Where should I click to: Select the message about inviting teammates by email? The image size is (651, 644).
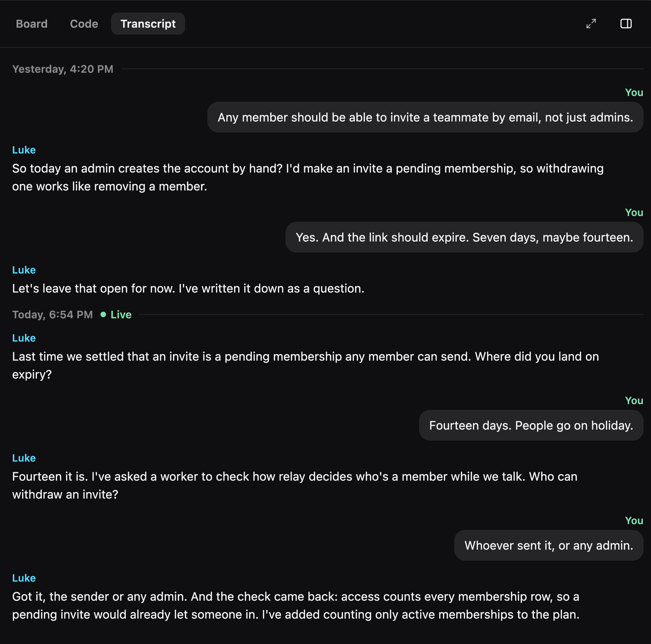(x=425, y=117)
